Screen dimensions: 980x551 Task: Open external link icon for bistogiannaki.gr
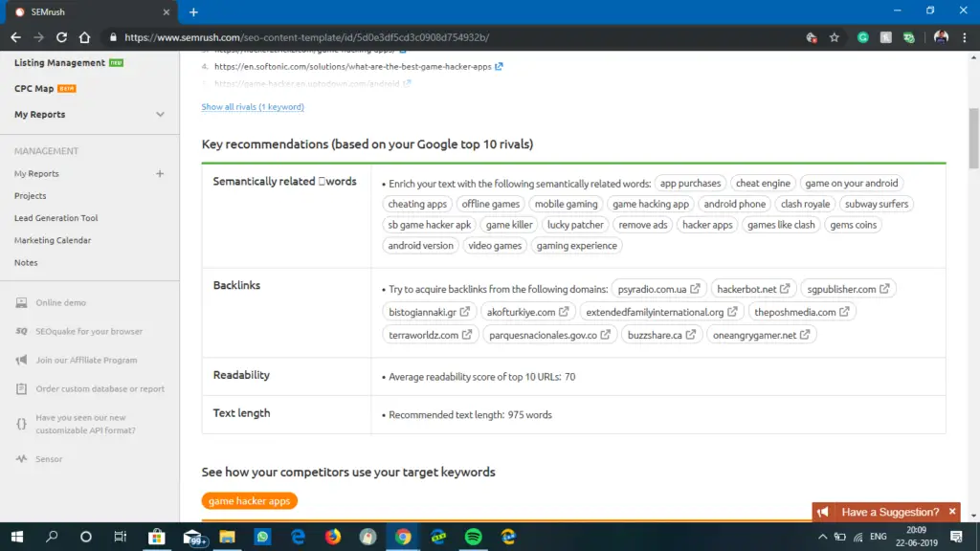point(465,312)
